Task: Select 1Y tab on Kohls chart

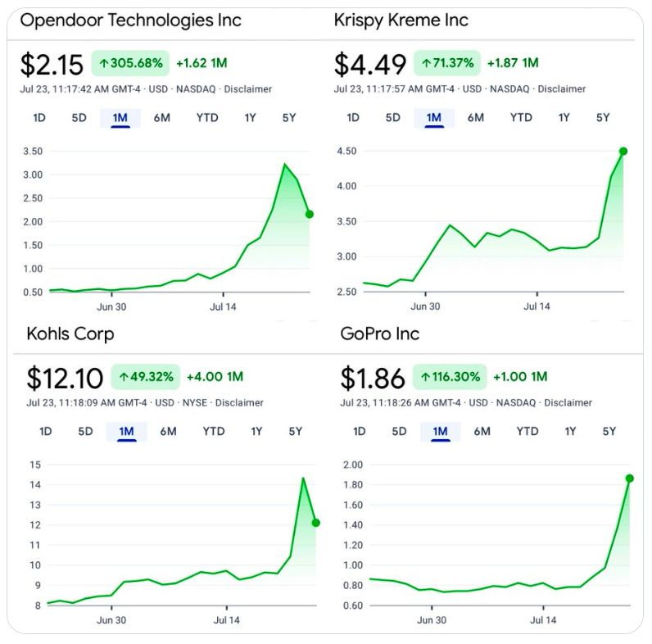Action: pos(256,432)
